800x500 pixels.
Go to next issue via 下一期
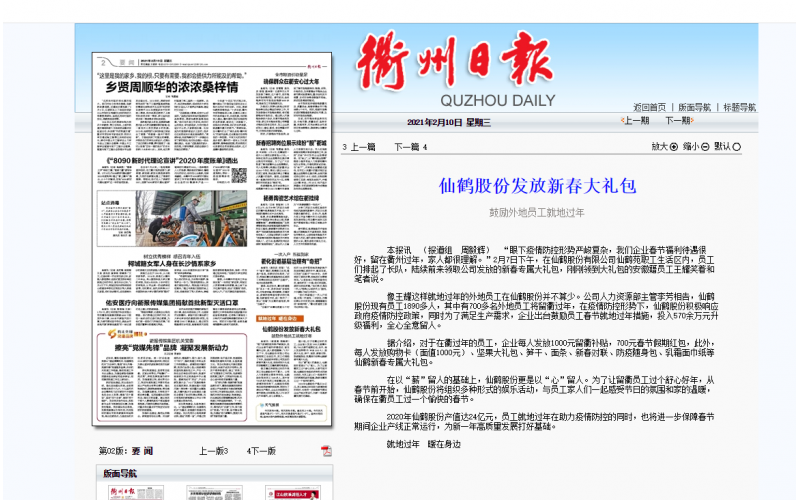[678, 121]
